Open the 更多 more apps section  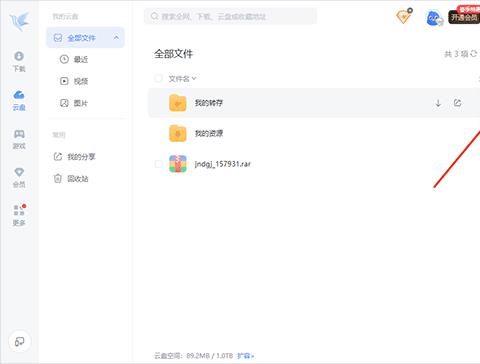[19, 215]
